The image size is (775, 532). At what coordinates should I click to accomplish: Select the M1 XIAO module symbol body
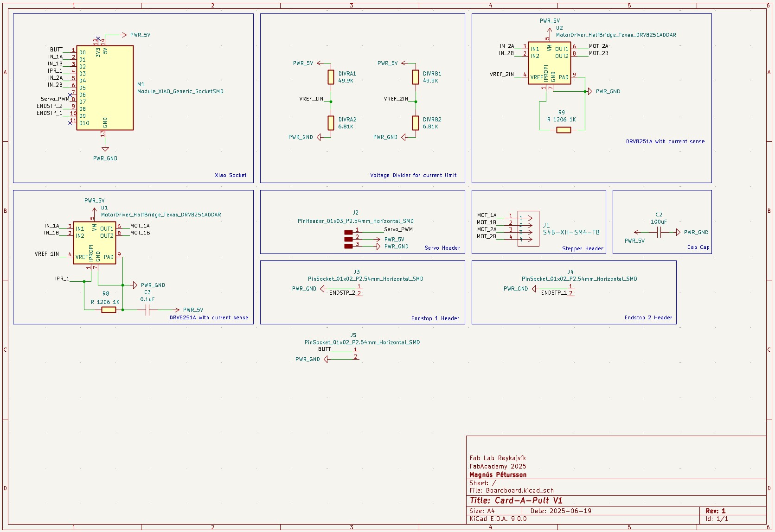(105, 88)
